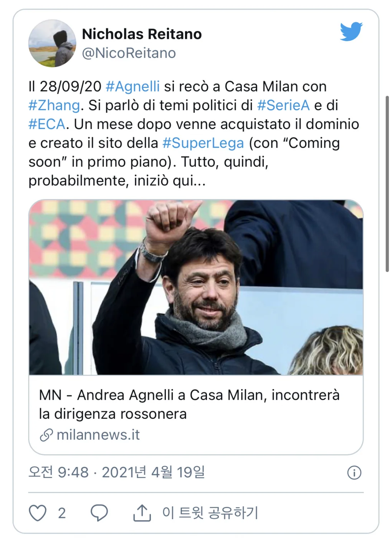Click the chain link icon beside milannews.it

(46, 435)
